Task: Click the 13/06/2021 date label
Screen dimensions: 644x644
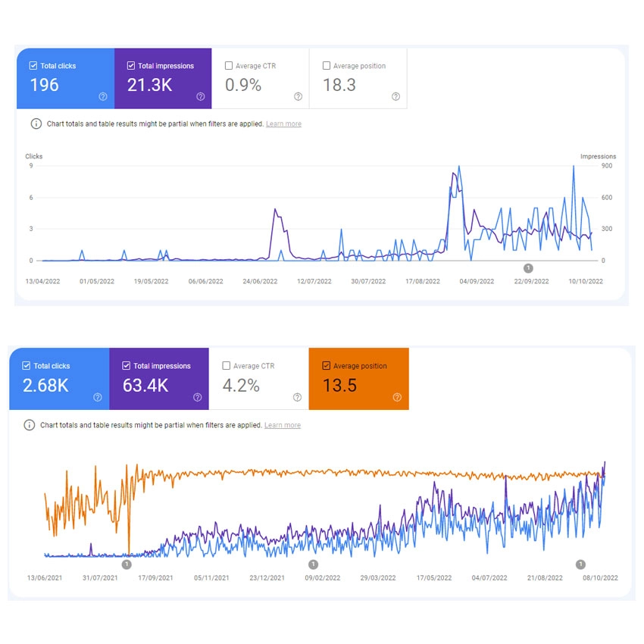Action: [45, 578]
